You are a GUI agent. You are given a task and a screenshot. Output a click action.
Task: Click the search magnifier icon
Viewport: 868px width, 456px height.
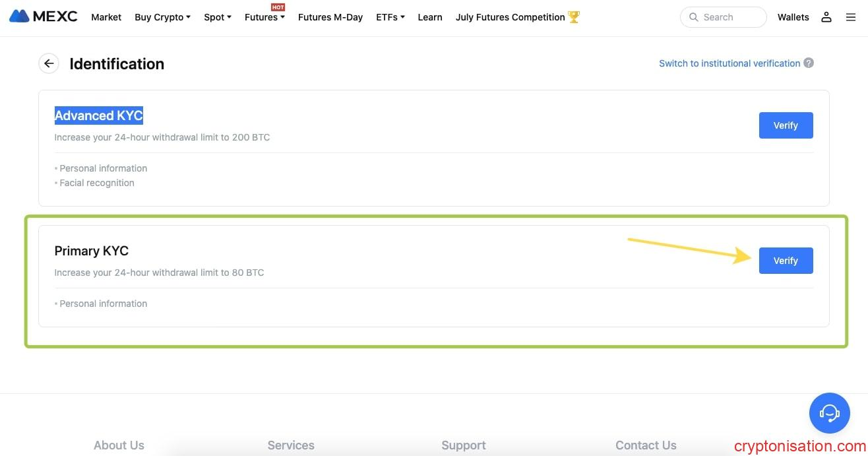point(693,17)
